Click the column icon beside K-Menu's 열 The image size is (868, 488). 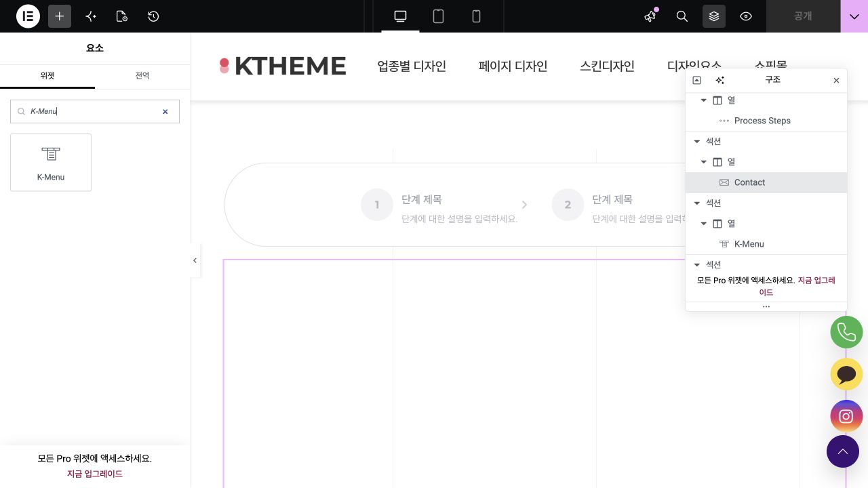pyautogui.click(x=717, y=224)
